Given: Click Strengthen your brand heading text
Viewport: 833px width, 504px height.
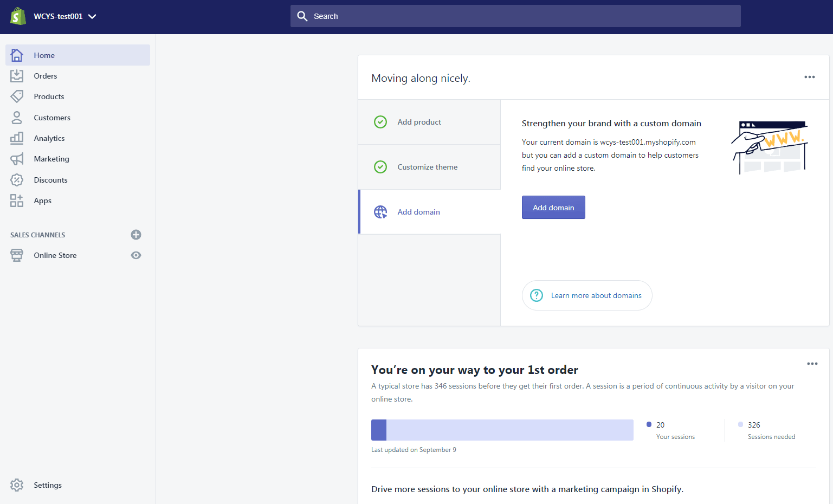Looking at the screenshot, I should (611, 124).
